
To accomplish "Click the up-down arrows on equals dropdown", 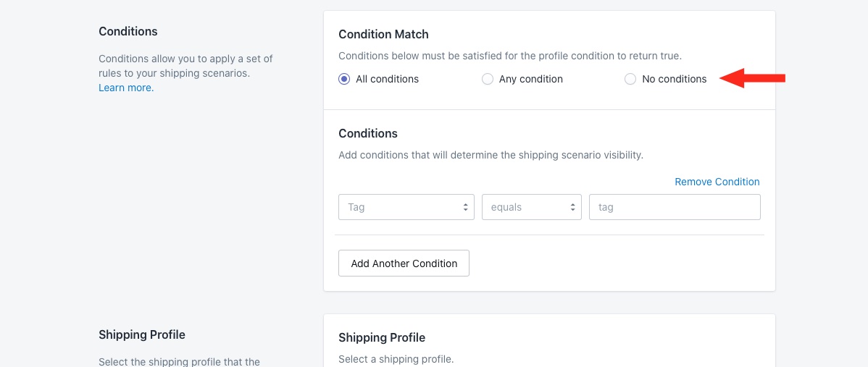I will click(572, 207).
